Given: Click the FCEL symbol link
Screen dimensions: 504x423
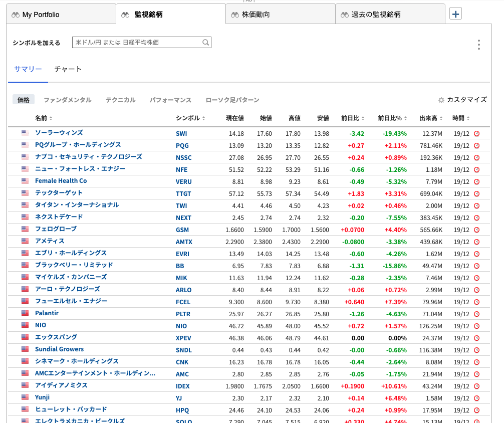Looking at the screenshot, I should click(183, 302).
